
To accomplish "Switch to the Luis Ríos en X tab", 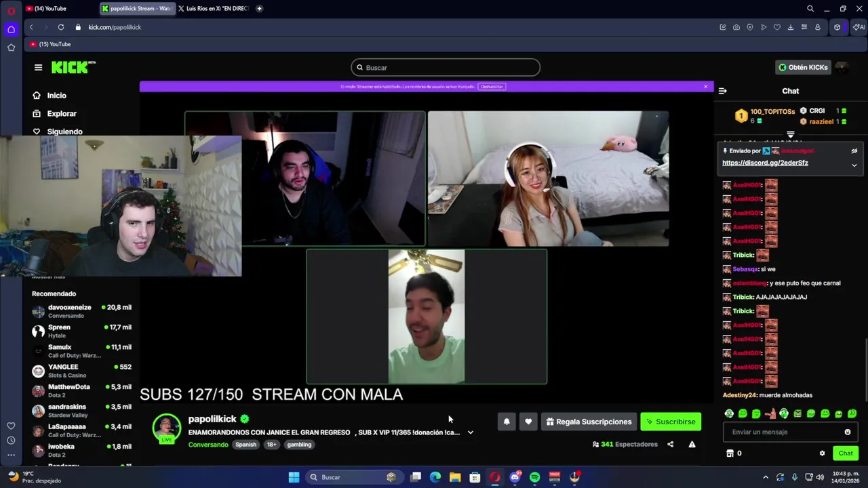I will coord(214,9).
